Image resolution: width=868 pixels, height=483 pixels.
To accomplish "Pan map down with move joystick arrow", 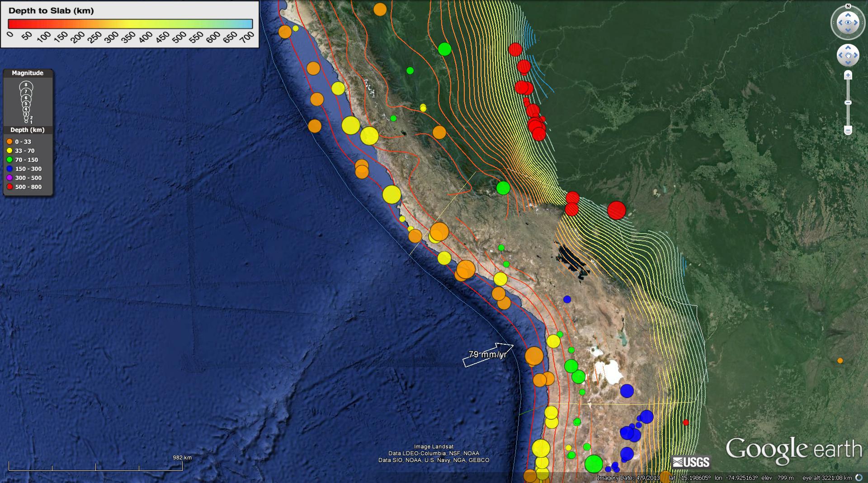I will pos(848,63).
